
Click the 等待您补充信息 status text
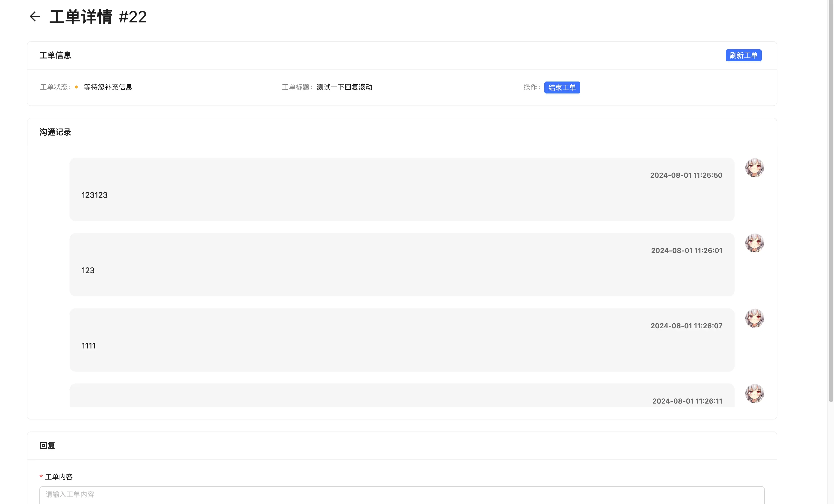[x=108, y=87]
